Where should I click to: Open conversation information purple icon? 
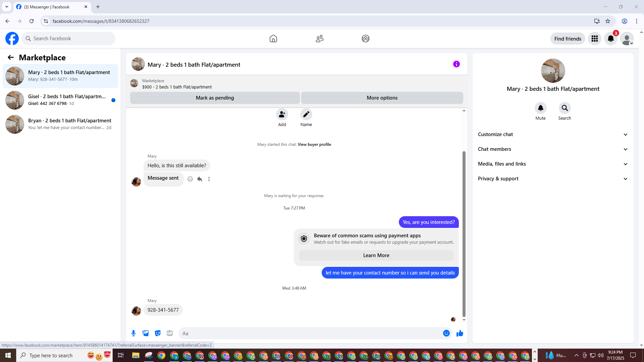tap(457, 64)
